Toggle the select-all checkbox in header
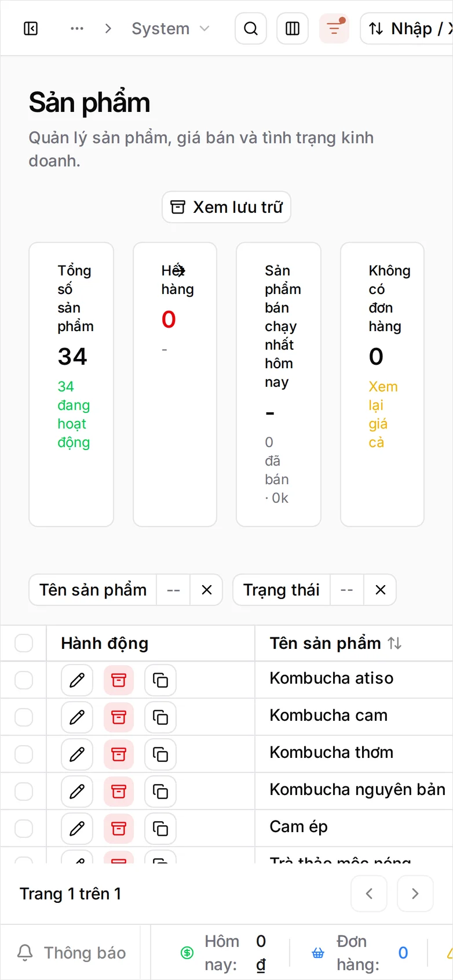 click(x=24, y=643)
